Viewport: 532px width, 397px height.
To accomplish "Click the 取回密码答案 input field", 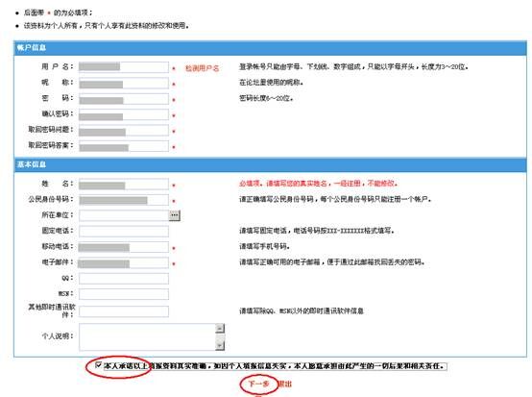I will point(124,146).
